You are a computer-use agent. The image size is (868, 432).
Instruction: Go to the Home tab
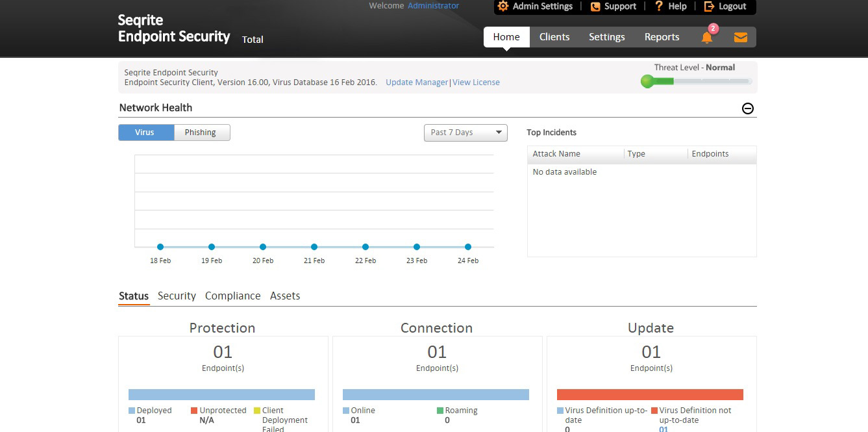click(x=506, y=37)
